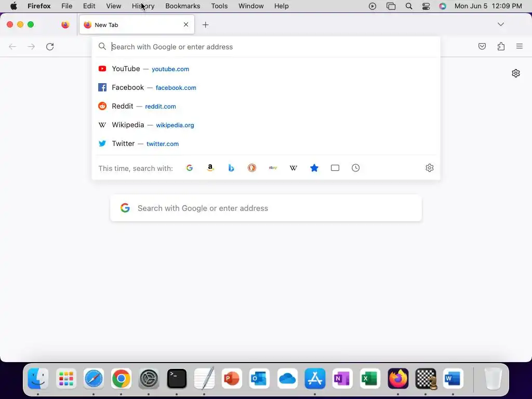Open OneDrive from the Dock

tap(287, 378)
